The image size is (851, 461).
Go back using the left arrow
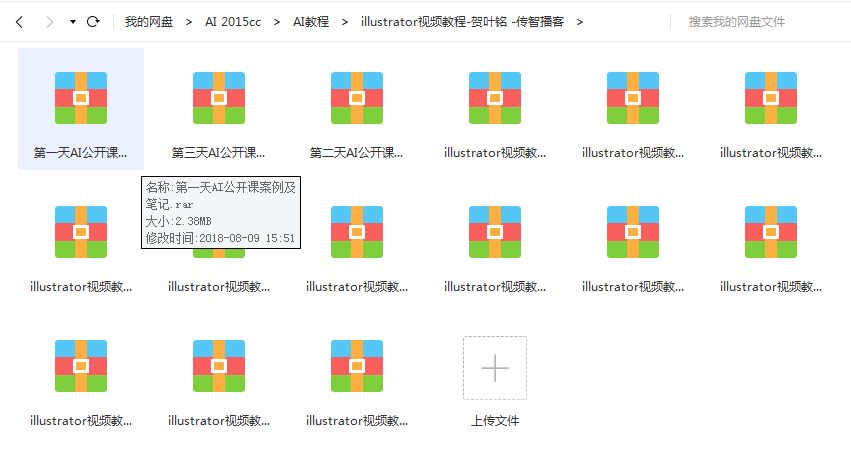(20, 22)
